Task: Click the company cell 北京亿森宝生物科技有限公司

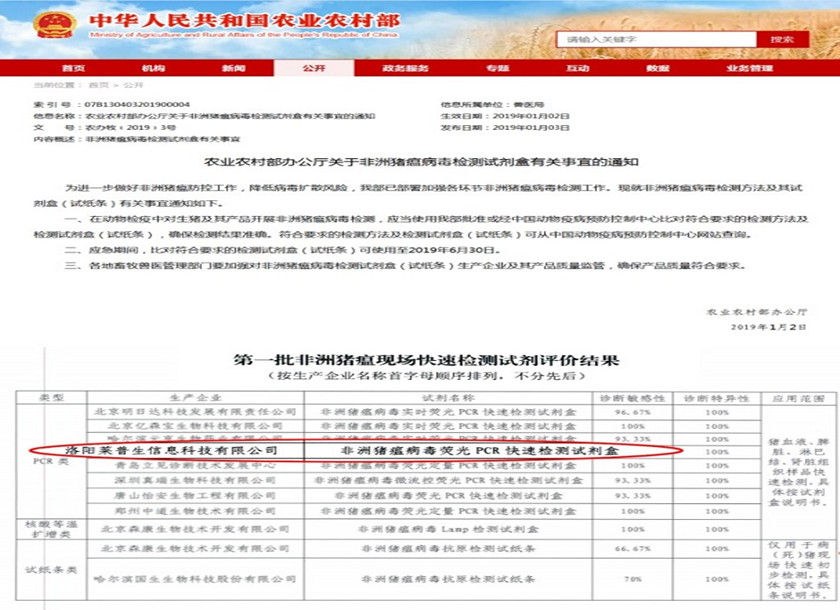Action: click(196, 426)
